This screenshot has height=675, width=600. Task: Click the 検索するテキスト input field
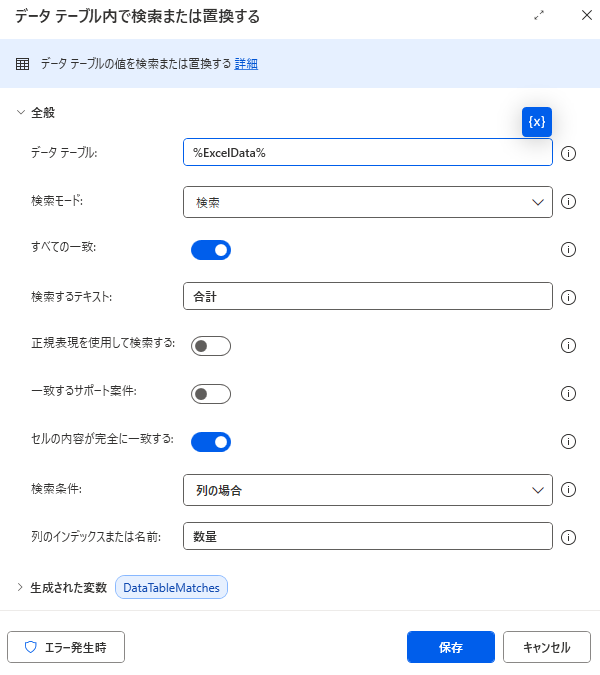(368, 297)
